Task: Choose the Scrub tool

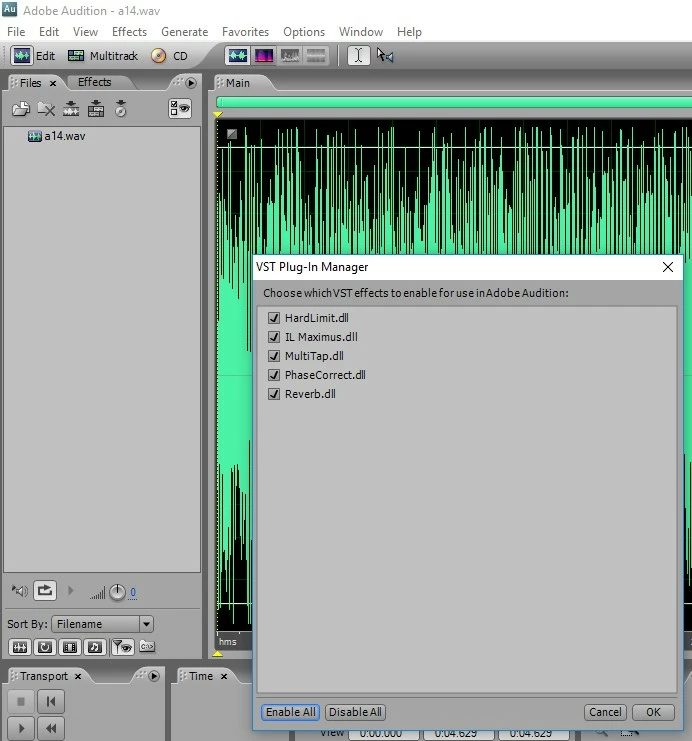Action: pos(385,56)
